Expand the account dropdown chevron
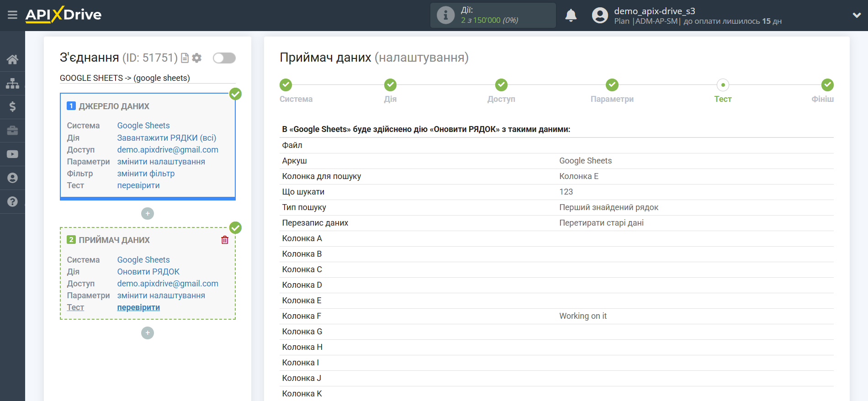868x401 pixels. [x=857, y=15]
